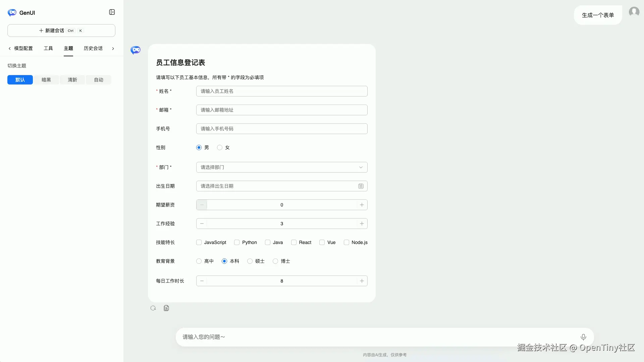This screenshot has height=362, width=644.
Task: Open the 模型配置 tab
Action: (23, 48)
